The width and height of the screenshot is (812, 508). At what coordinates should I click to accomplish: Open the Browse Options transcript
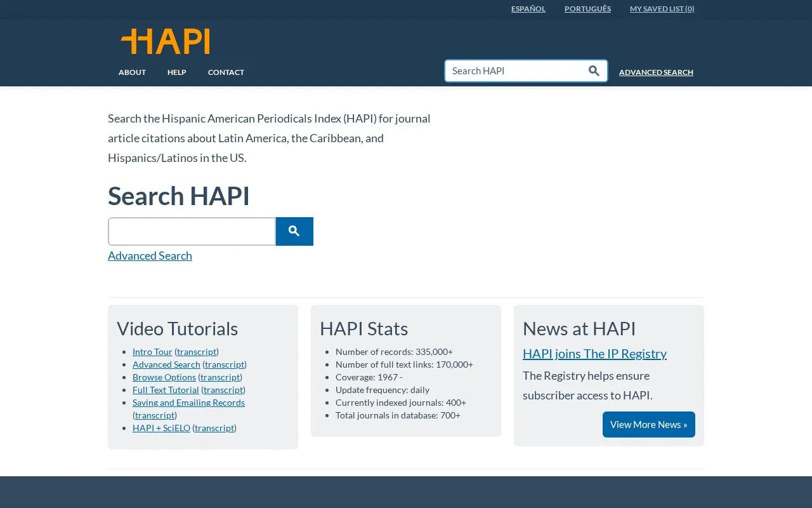pyautogui.click(x=220, y=377)
